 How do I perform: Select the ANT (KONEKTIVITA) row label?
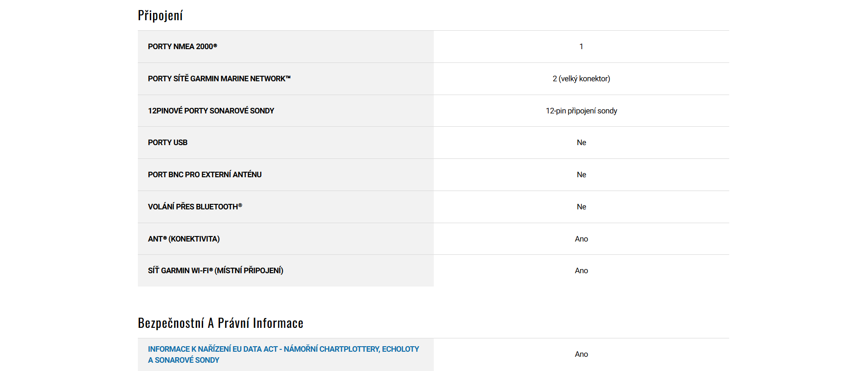coord(184,239)
